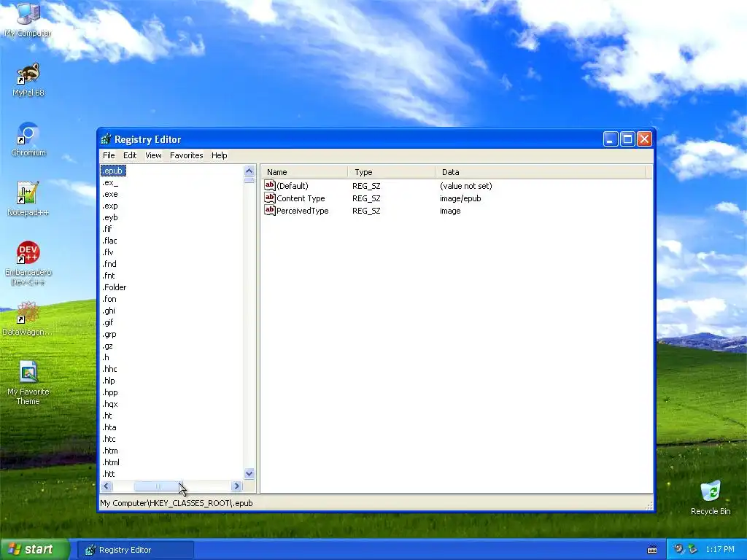747x560 pixels.
Task: Click tree scroll down arrow
Action: [x=249, y=474]
